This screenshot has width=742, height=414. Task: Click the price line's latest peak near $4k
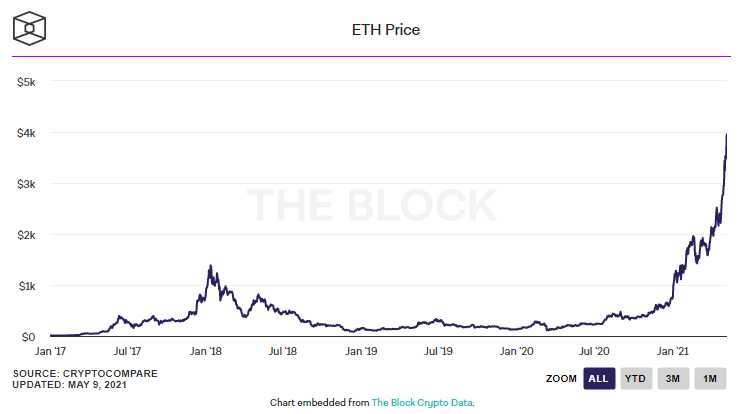tap(726, 135)
